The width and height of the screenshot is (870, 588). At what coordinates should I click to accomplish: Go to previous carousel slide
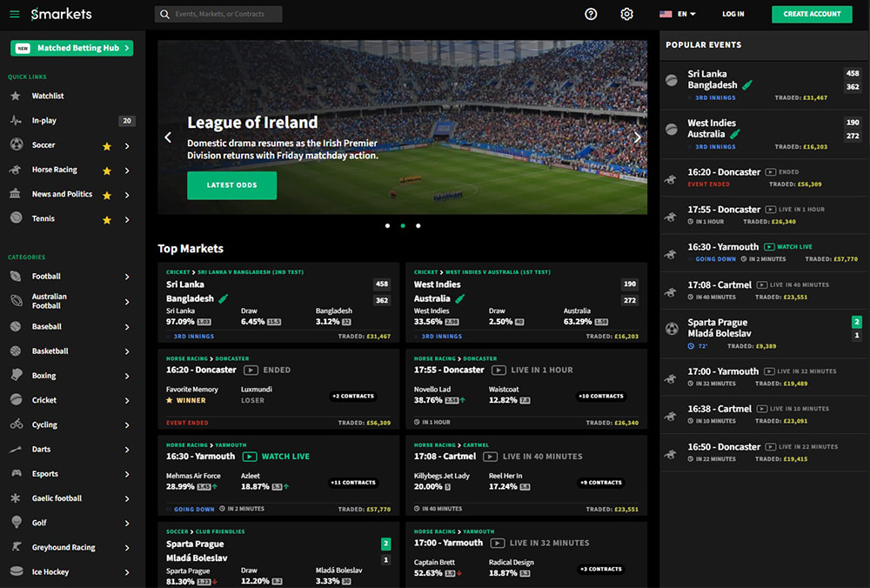(168, 137)
